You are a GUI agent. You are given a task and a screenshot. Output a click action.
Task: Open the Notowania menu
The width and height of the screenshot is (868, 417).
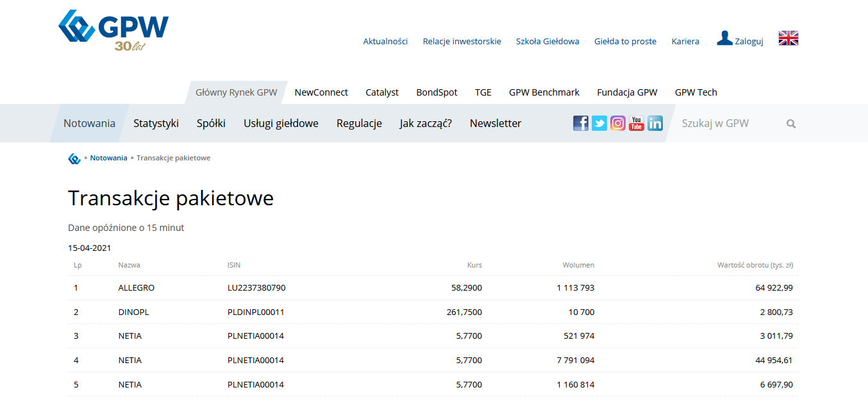[x=89, y=123]
